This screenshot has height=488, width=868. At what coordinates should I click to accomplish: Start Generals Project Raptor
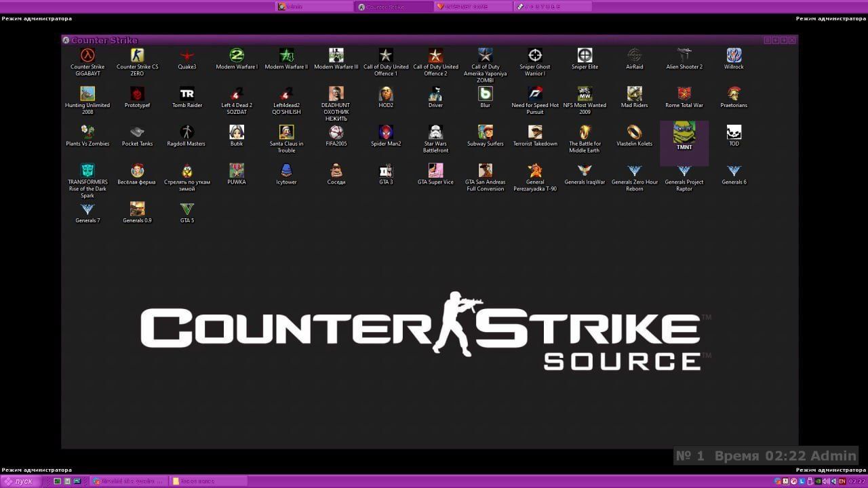(684, 170)
